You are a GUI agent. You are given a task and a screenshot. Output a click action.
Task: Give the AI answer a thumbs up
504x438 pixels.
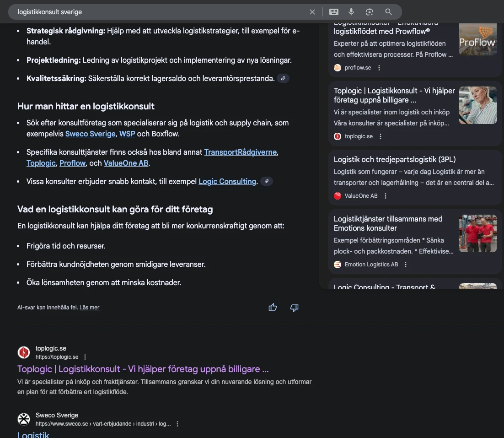[273, 308]
